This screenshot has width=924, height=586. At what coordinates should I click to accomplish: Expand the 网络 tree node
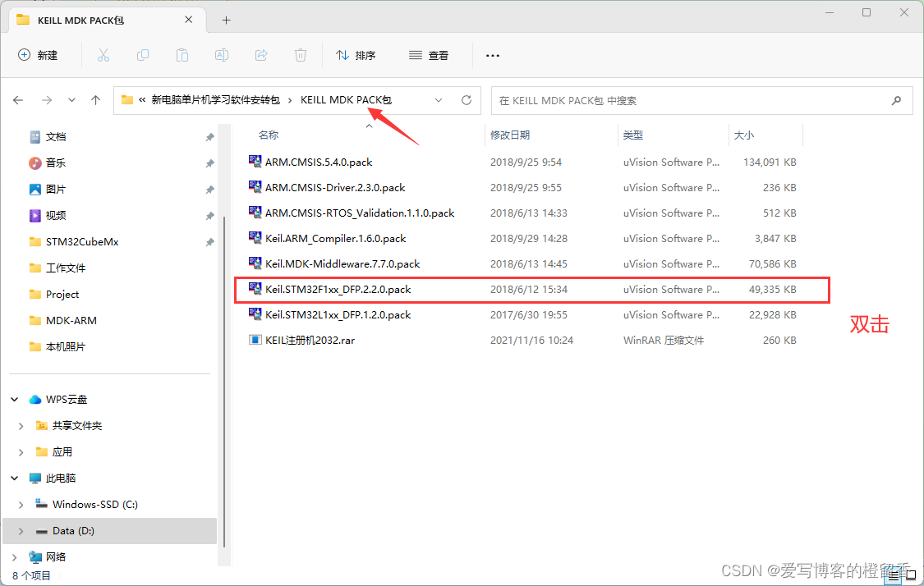[15, 557]
